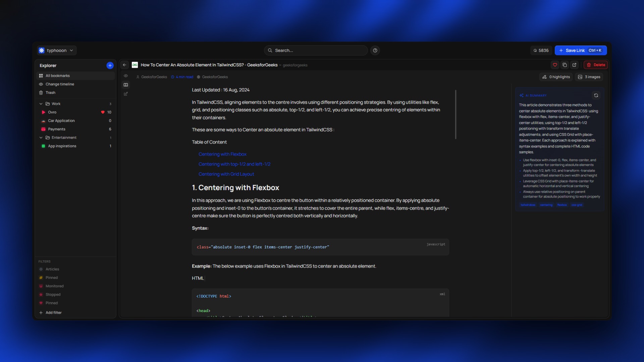This screenshot has height=362, width=644.
Task: Collapse the Entertainment folder chevron
Action: 41,138
